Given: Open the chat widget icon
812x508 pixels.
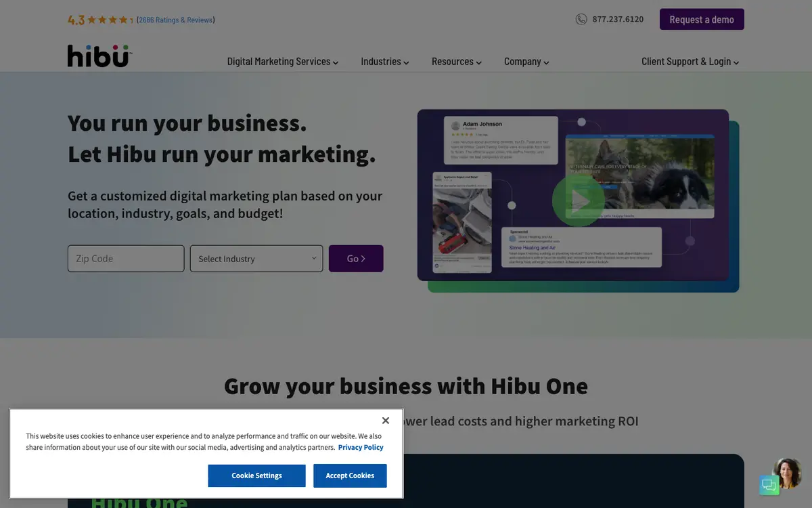Looking at the screenshot, I should pos(770,485).
